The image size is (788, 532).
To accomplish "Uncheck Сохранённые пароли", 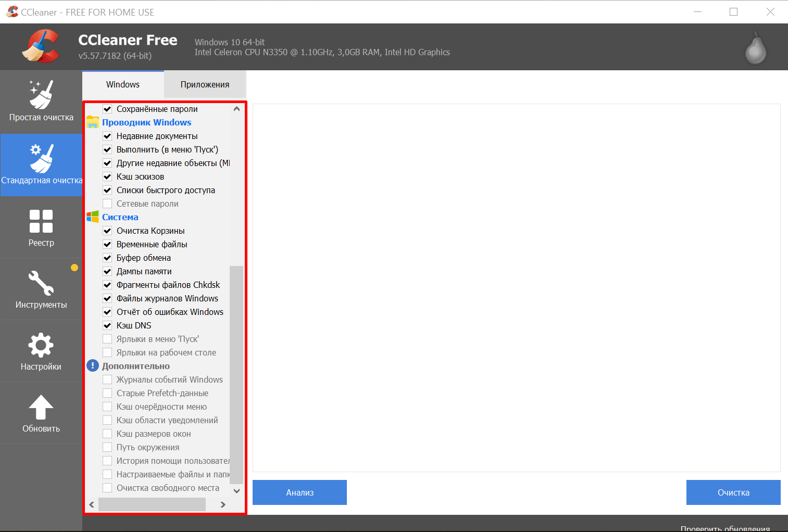I will pos(107,109).
